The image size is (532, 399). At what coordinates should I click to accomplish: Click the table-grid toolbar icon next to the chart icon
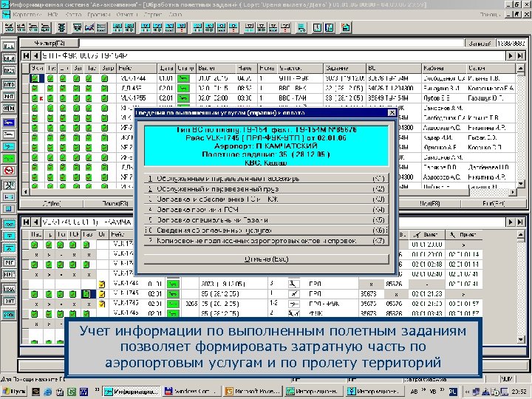101,27
